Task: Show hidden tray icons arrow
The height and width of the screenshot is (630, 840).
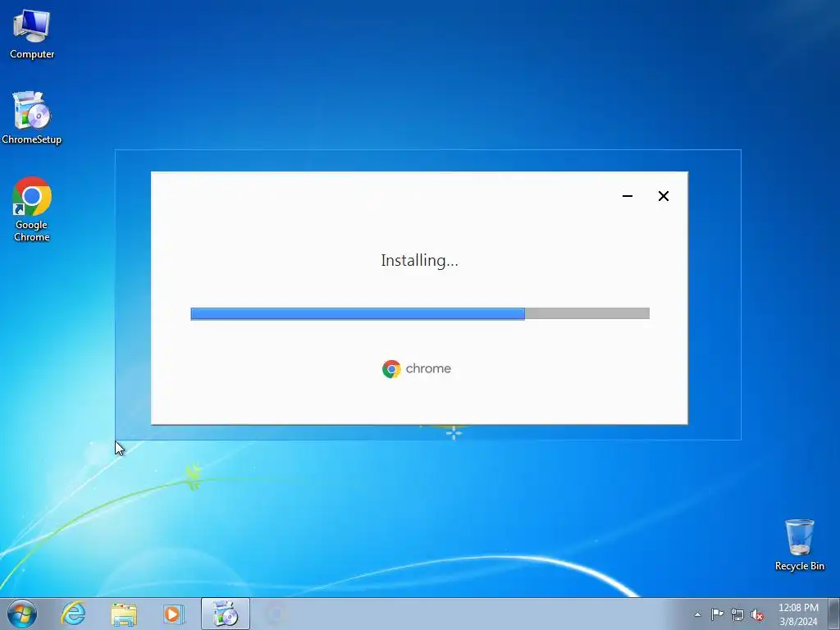Action: pyautogui.click(x=697, y=614)
